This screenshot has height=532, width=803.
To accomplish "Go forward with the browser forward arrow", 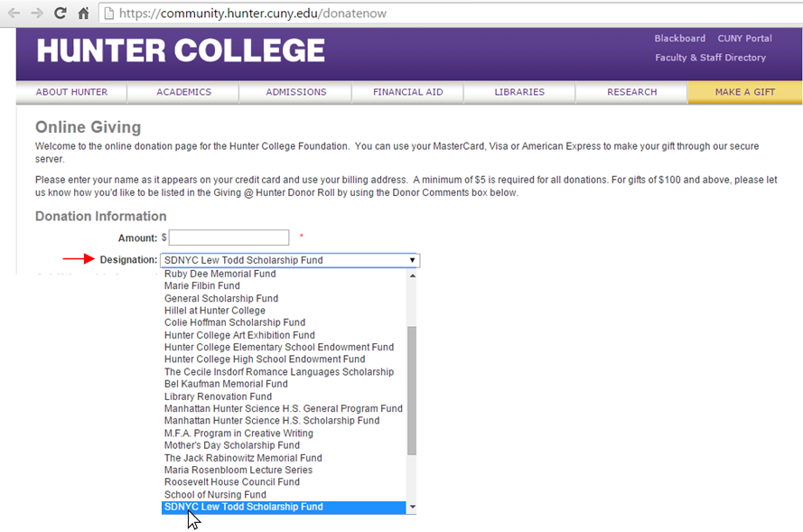I will click(37, 13).
